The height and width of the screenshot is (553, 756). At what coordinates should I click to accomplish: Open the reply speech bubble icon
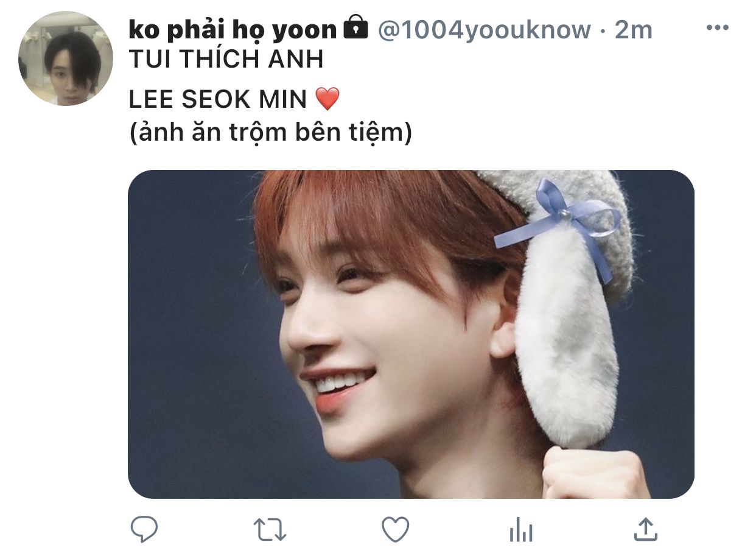[x=144, y=529]
